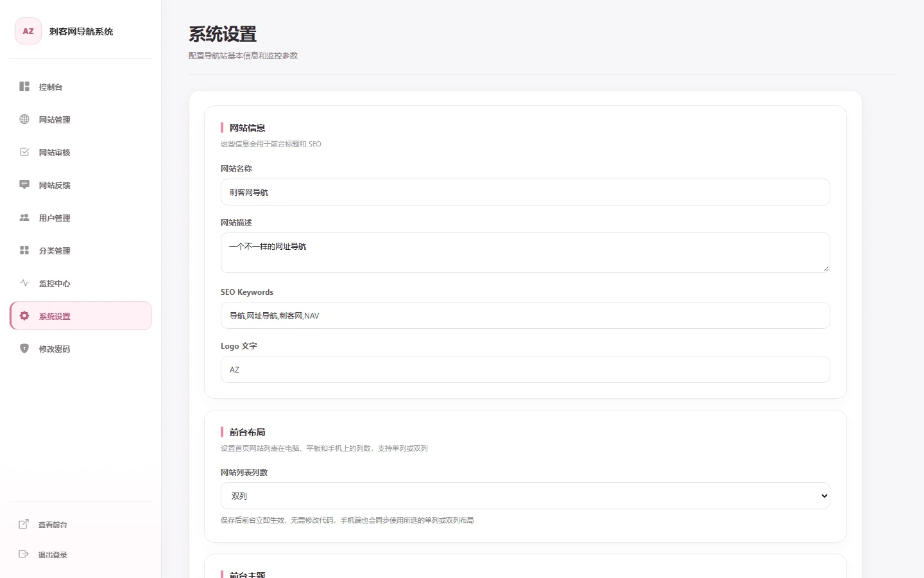Open 修改密码 in the sidebar

81,349
